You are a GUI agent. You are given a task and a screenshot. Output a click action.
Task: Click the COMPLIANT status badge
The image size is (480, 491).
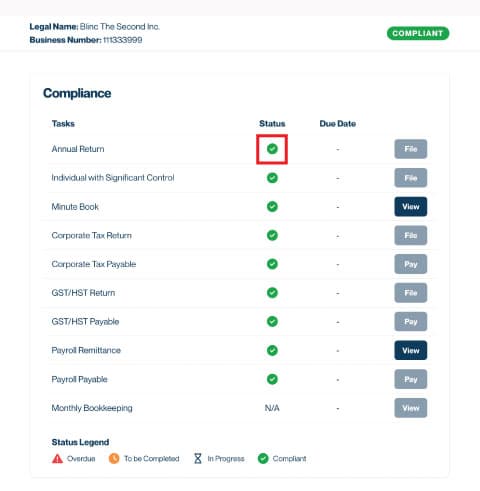pyautogui.click(x=418, y=33)
